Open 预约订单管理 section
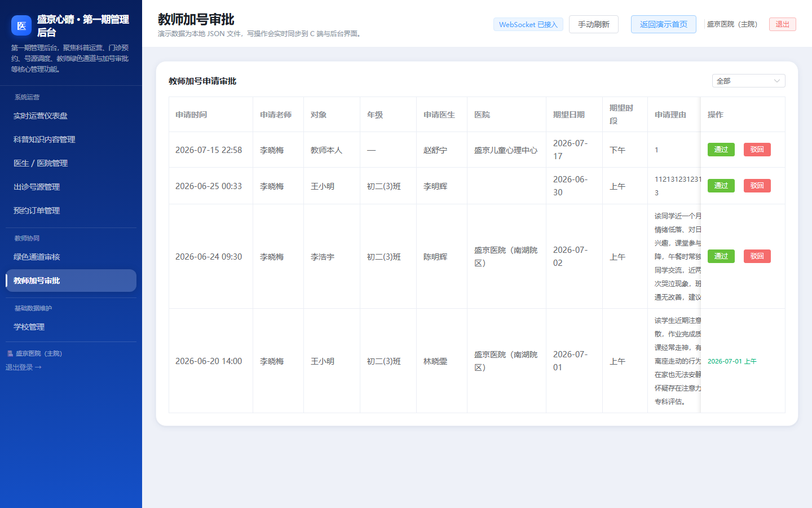The height and width of the screenshot is (508, 812). click(x=71, y=211)
